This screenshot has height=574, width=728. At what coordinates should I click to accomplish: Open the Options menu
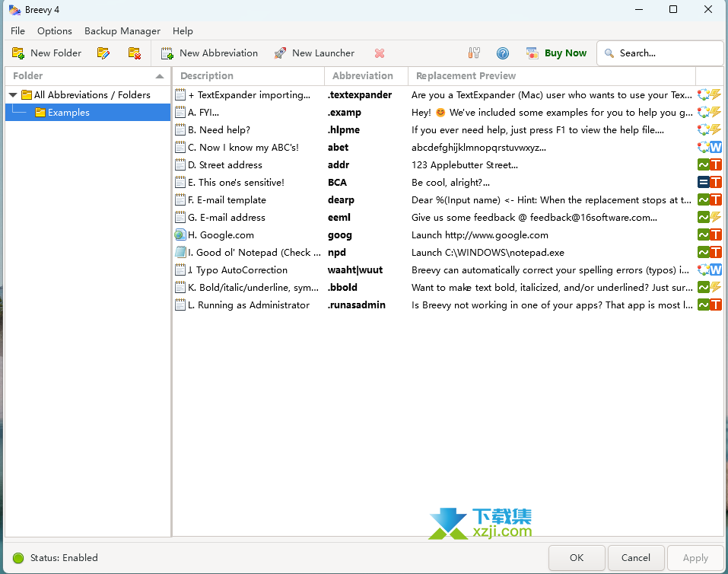(x=55, y=31)
